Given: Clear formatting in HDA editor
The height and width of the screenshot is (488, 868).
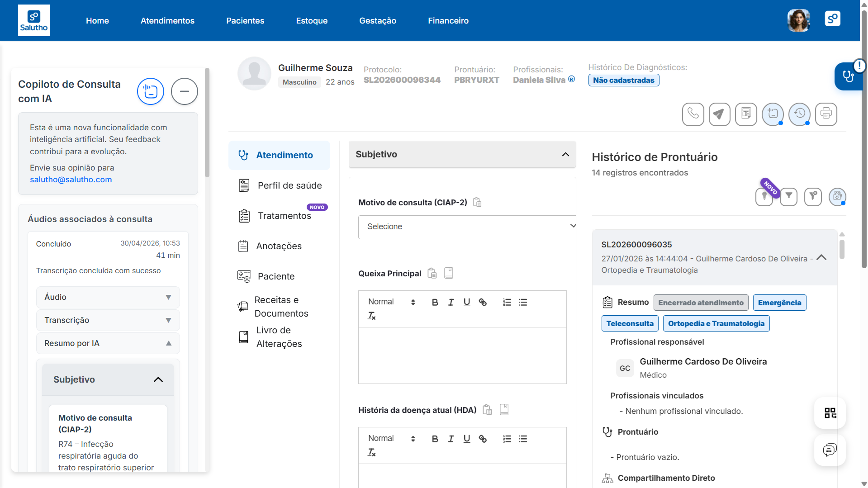Looking at the screenshot, I should point(372,452).
